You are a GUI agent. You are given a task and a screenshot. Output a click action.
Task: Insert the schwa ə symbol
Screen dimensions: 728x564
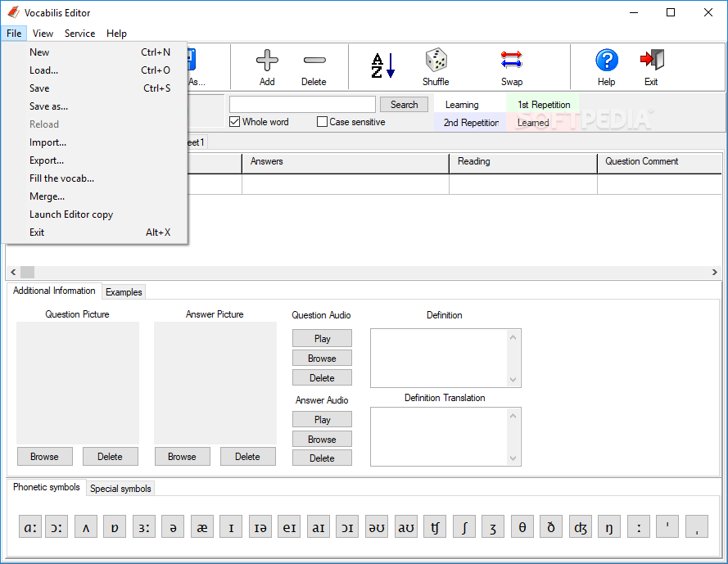[x=173, y=527]
